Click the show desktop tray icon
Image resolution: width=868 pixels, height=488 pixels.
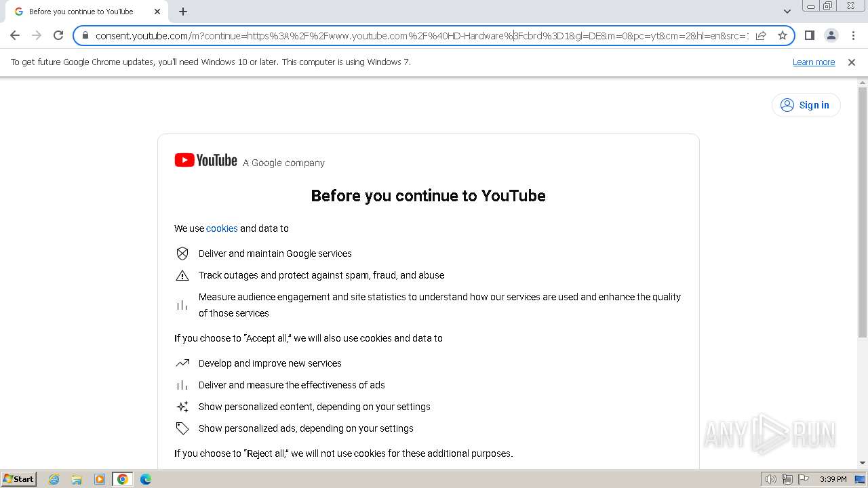(x=861, y=479)
